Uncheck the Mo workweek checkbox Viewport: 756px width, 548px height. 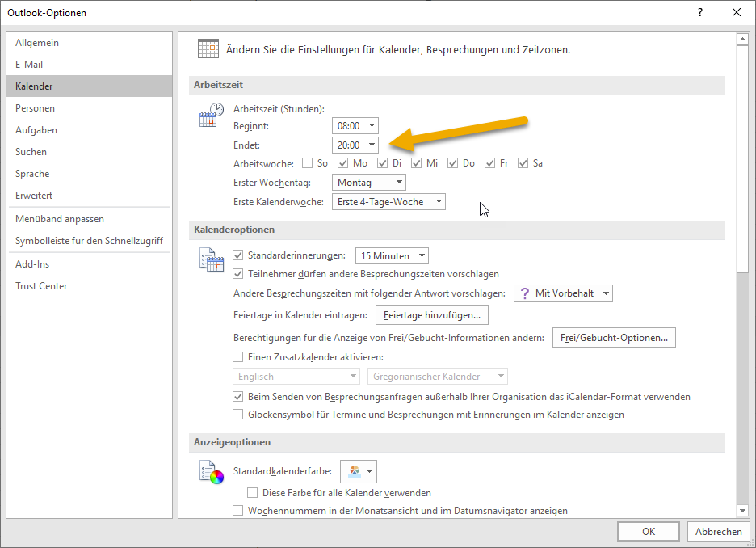342,163
